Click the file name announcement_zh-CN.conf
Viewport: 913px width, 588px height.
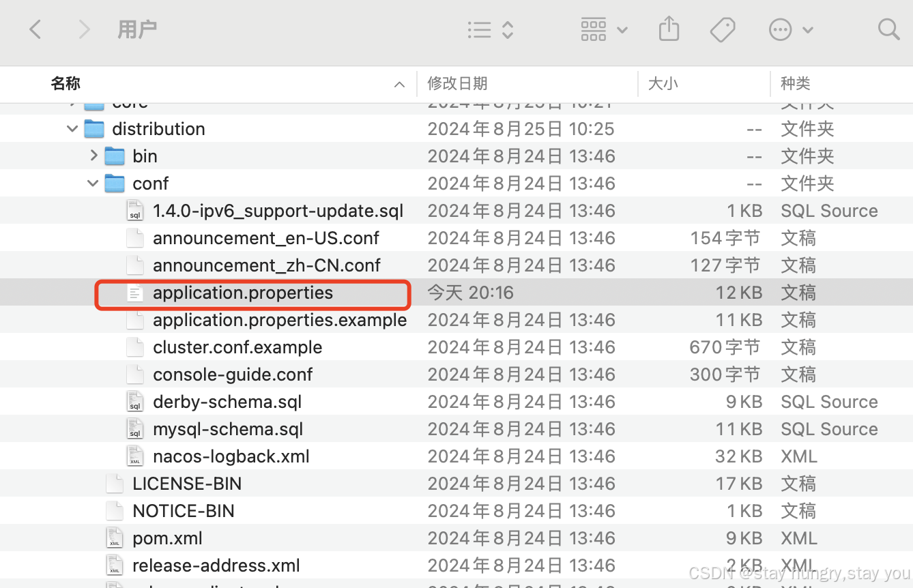[x=267, y=265]
